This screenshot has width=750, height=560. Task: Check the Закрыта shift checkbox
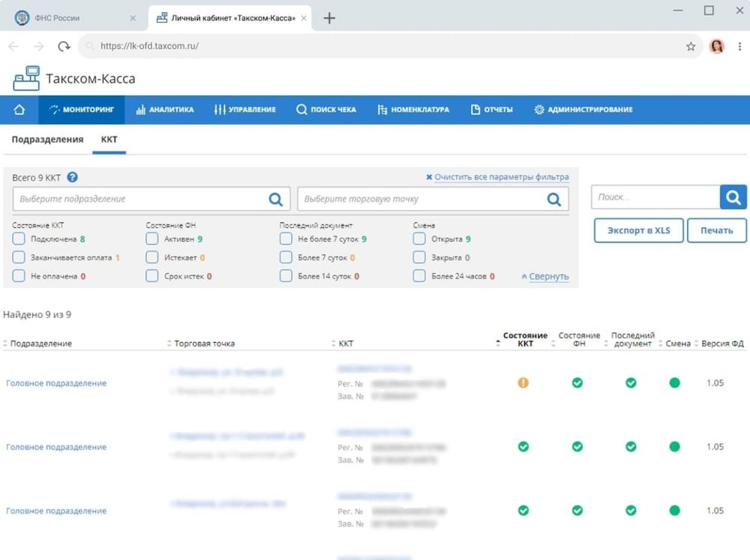[x=419, y=257]
